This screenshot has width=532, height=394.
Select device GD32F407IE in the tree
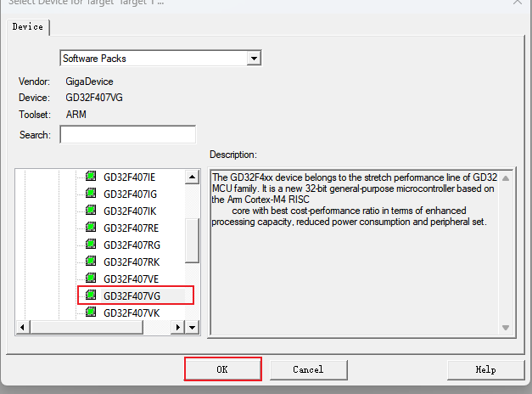[x=129, y=177]
